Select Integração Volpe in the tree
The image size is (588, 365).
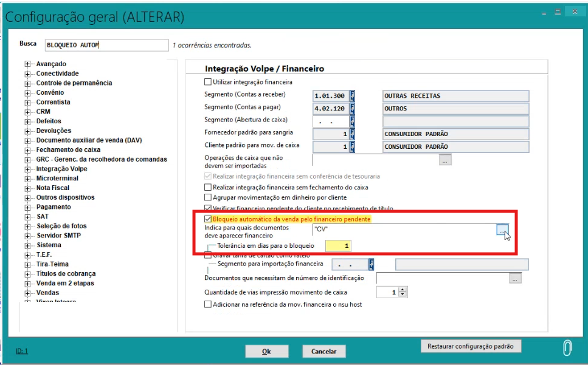point(61,169)
